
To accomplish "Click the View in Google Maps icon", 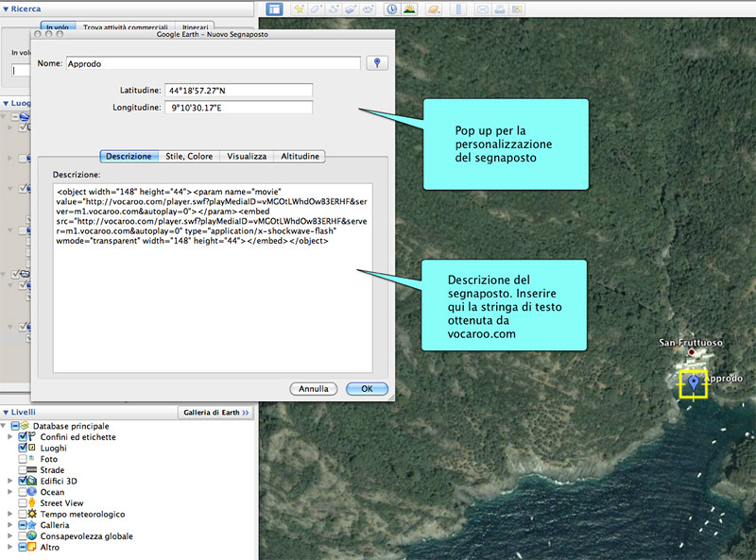I will click(517, 9).
